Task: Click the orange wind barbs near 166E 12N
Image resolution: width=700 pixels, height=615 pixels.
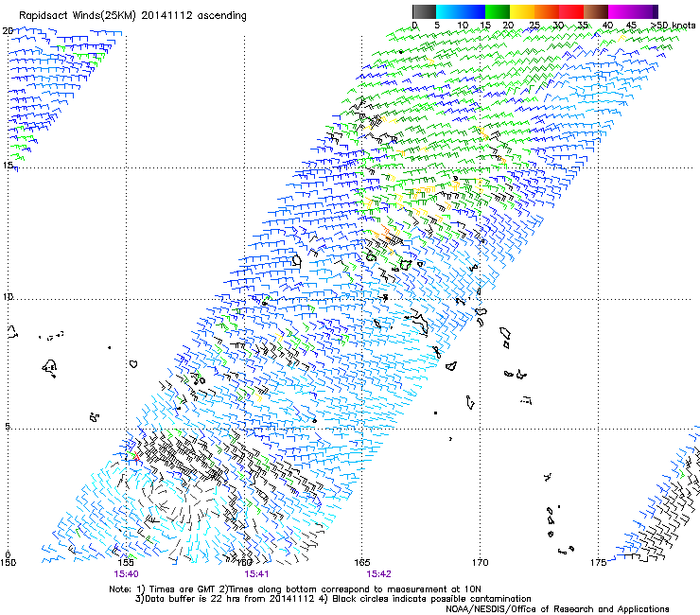Action: 387,234
